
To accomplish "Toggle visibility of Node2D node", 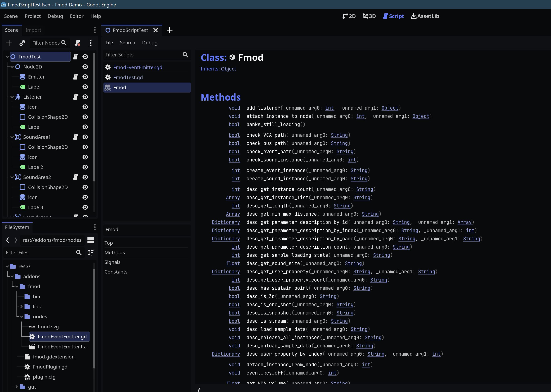I will click(x=85, y=67).
